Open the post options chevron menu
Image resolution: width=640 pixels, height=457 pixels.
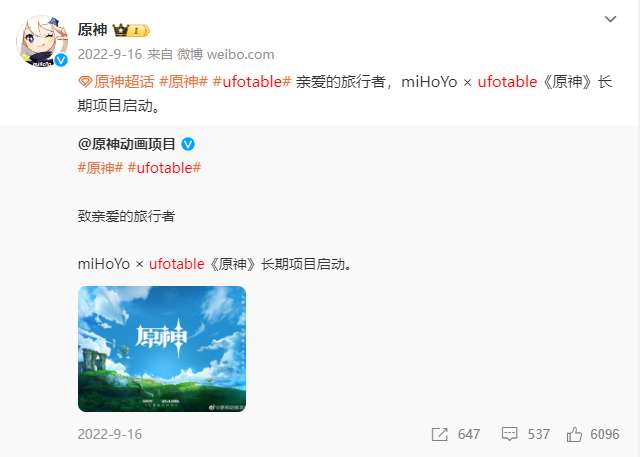[610, 19]
